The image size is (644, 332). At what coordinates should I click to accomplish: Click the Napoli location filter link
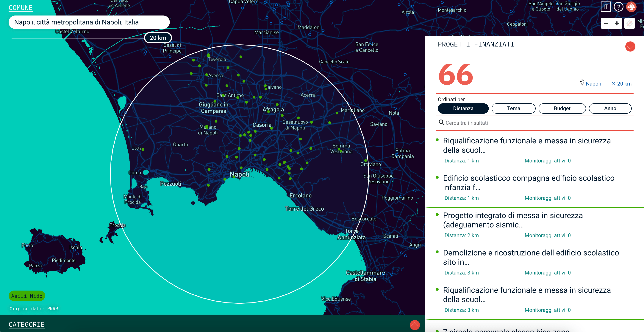click(593, 84)
